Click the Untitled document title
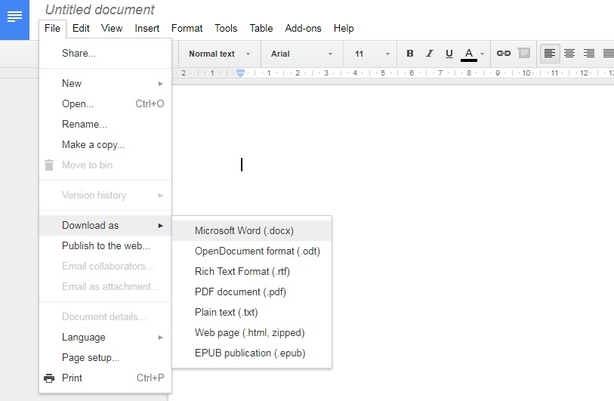Screen dimensions: 614x401 (x=100, y=9)
